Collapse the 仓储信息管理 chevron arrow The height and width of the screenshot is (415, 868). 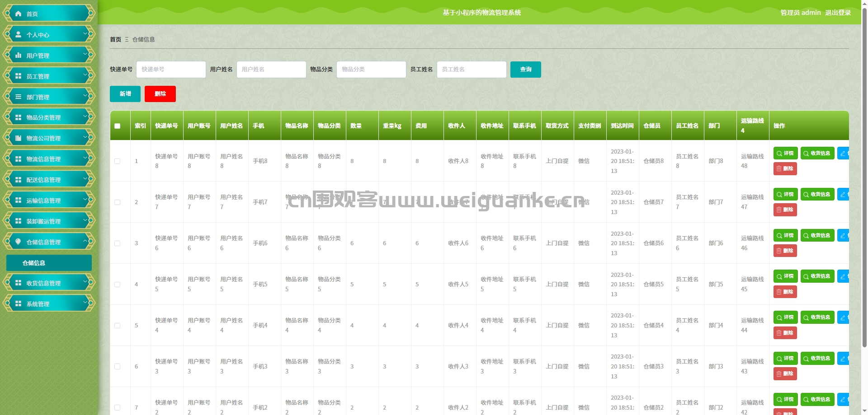[85, 241]
